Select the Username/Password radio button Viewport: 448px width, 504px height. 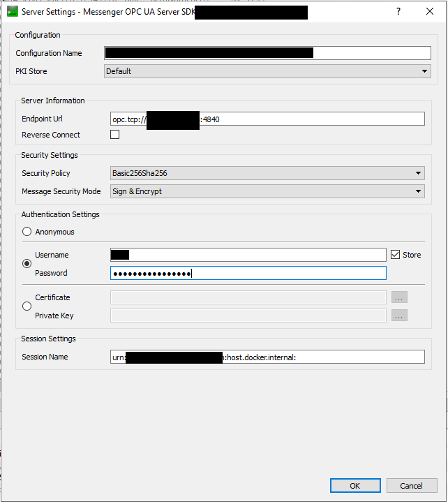pyautogui.click(x=27, y=264)
